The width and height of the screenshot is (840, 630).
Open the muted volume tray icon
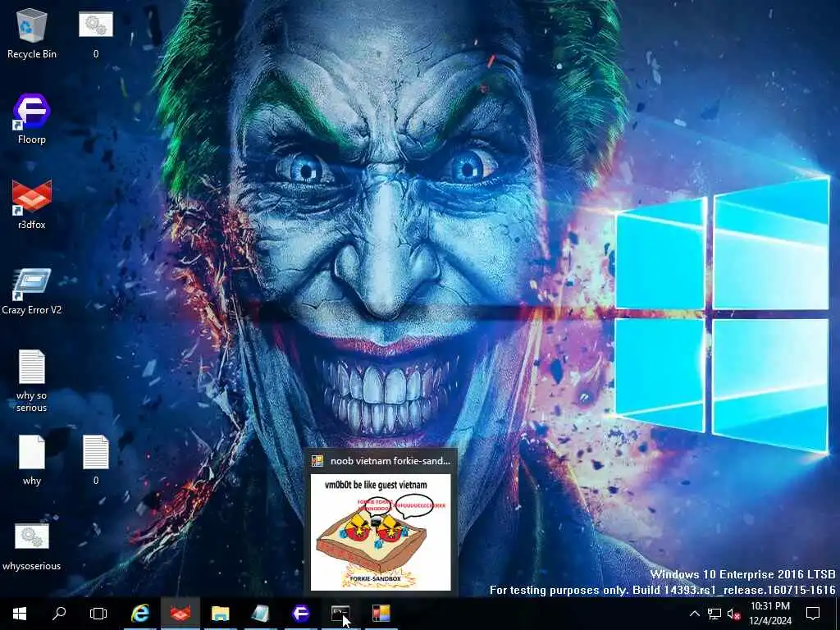pyautogui.click(x=734, y=614)
